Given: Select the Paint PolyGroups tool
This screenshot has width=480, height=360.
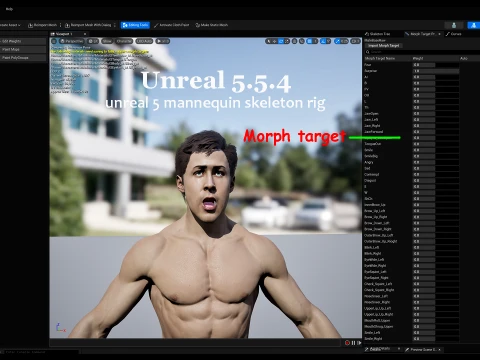Looking at the screenshot, I should (23, 58).
